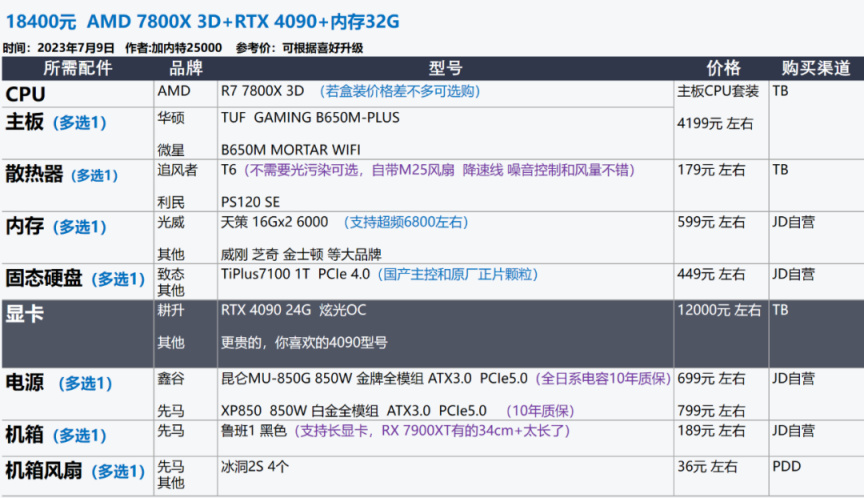864x498 pixels.
Task: Click the '购买渠道' column header
Action: click(816, 68)
